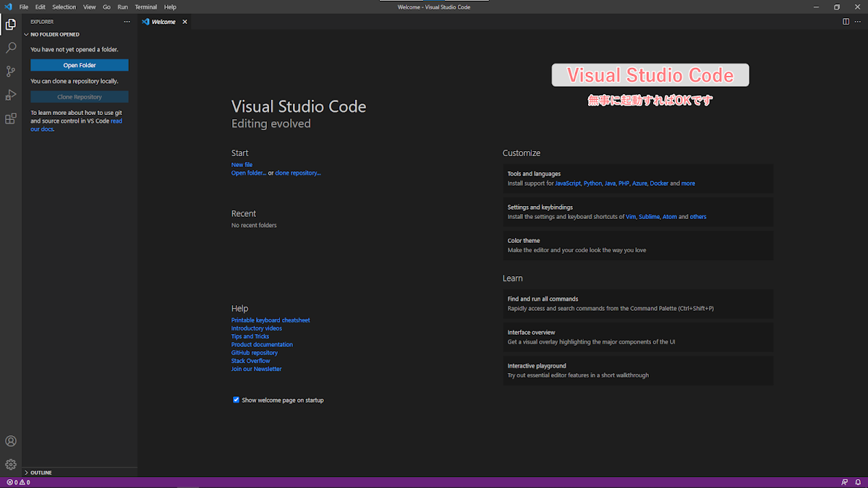Click the clone repository... link
Viewport: 868px width, 488px height.
(298, 173)
